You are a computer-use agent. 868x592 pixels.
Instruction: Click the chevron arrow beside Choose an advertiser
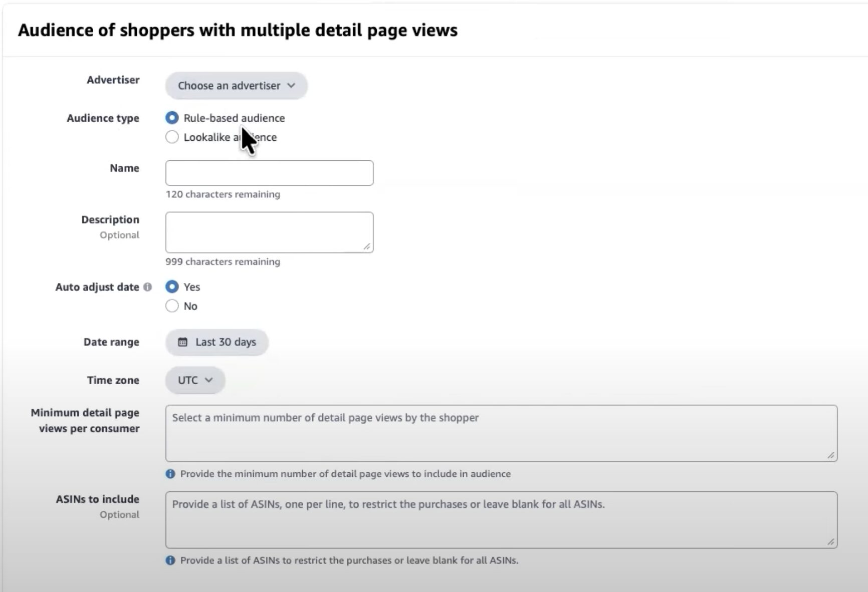point(291,86)
